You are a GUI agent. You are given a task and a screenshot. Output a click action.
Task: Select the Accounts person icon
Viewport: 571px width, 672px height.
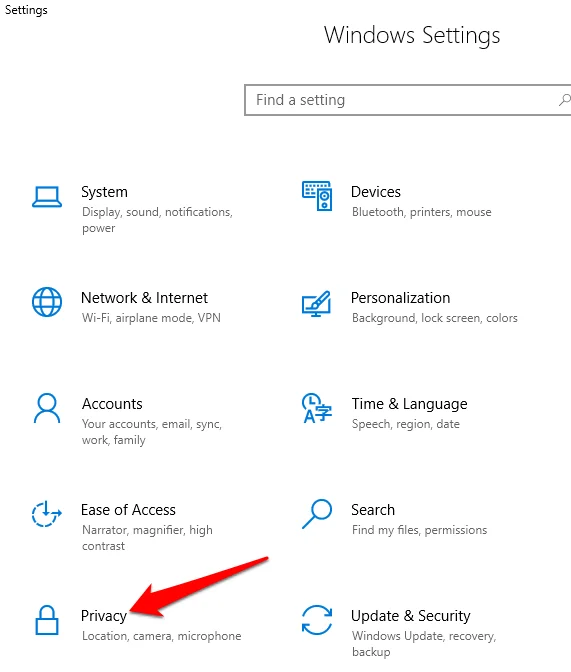47,408
